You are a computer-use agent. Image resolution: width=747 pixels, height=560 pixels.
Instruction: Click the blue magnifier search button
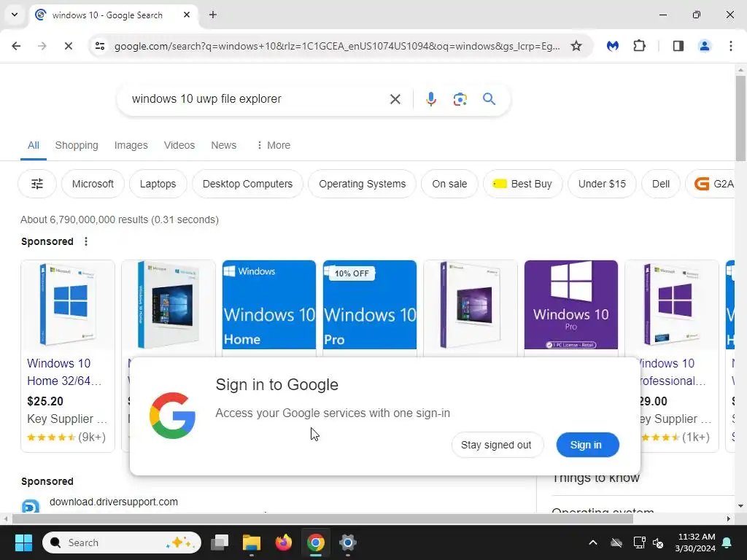point(489,99)
